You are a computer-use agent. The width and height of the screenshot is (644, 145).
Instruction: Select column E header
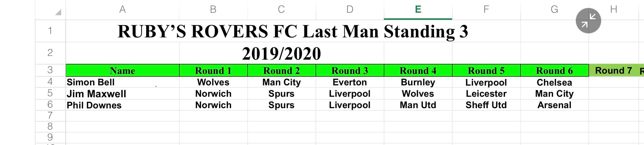(418, 10)
